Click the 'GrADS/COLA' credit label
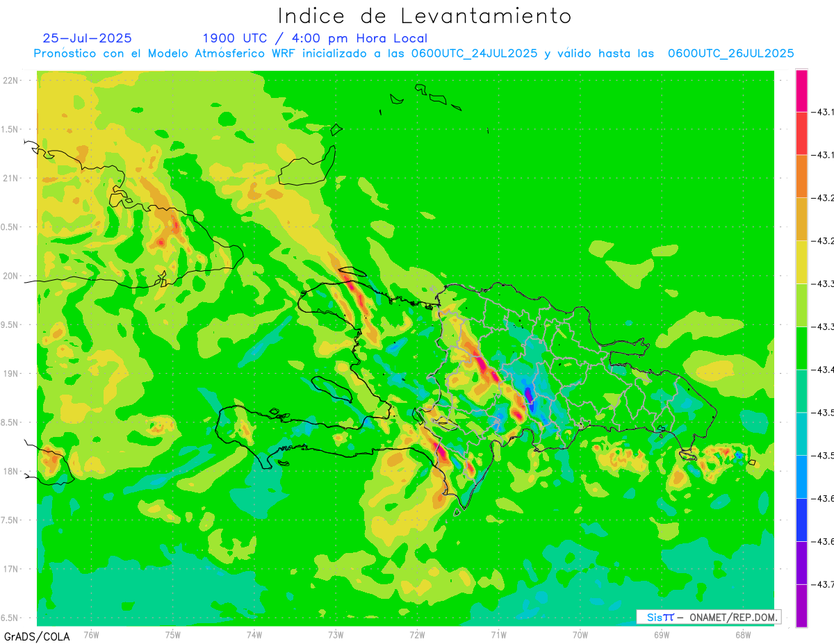 tap(37, 636)
